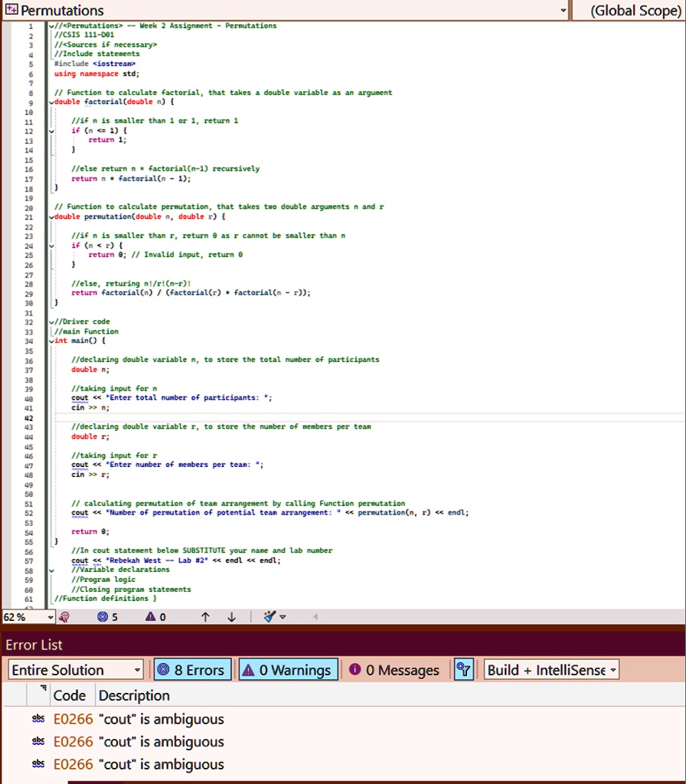
Task: Click the red error count icon in editor status bar
Action: click(x=103, y=617)
